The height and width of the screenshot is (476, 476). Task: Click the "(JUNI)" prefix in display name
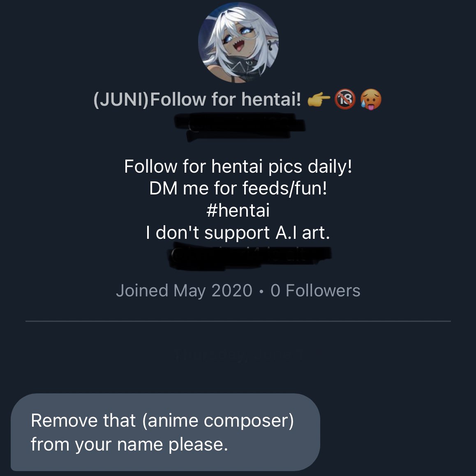[x=121, y=99]
